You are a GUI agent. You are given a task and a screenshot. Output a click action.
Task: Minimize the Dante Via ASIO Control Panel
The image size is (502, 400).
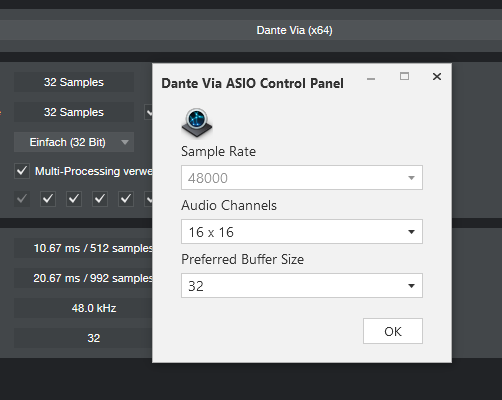371,79
